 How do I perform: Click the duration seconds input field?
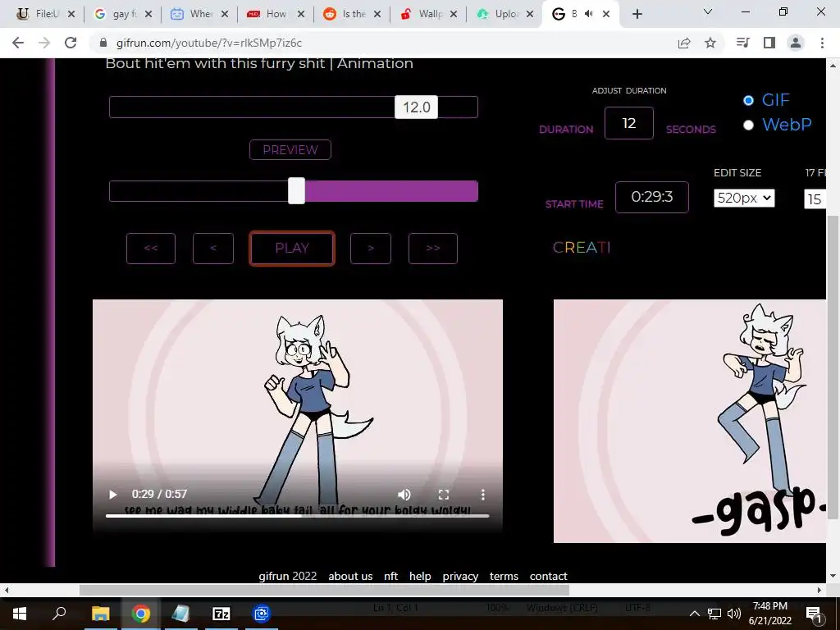point(629,123)
